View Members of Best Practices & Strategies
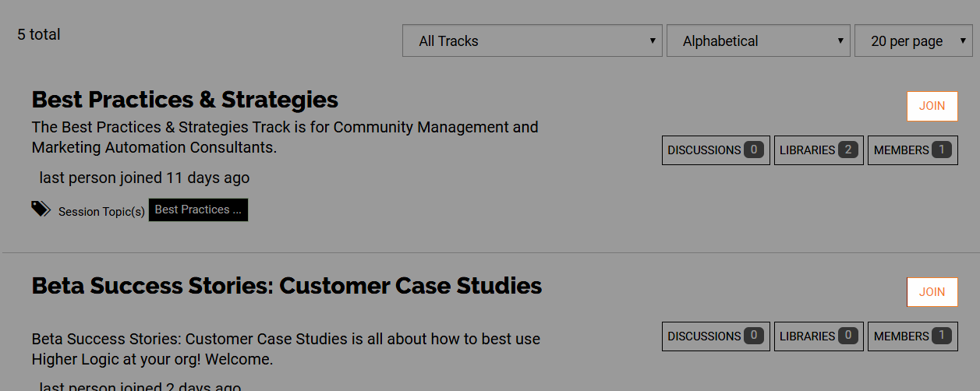980x391 pixels. coord(912,150)
